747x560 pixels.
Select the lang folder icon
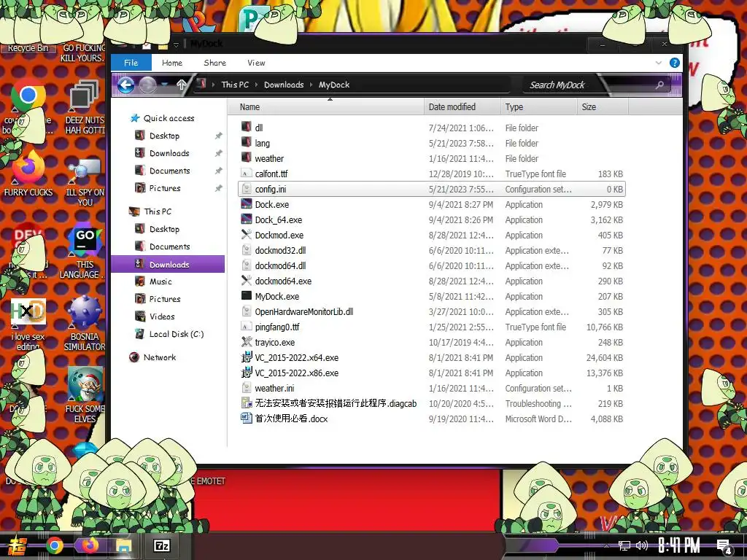247,143
